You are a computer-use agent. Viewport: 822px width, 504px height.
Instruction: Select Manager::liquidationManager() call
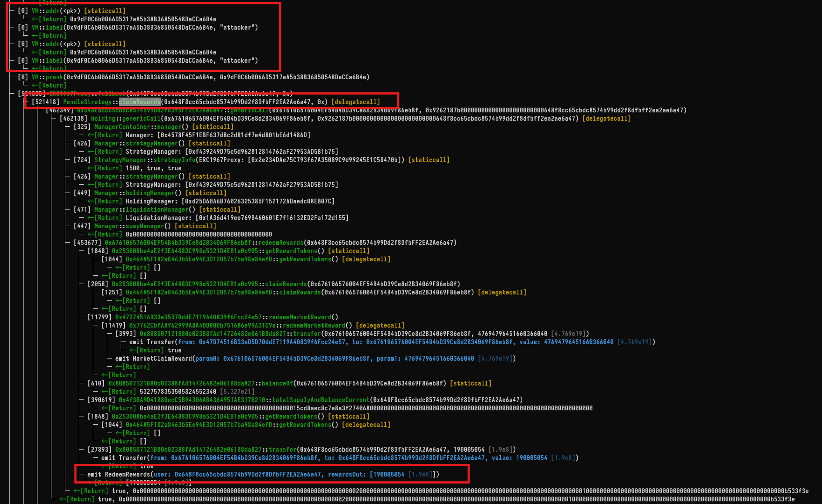[145, 210]
